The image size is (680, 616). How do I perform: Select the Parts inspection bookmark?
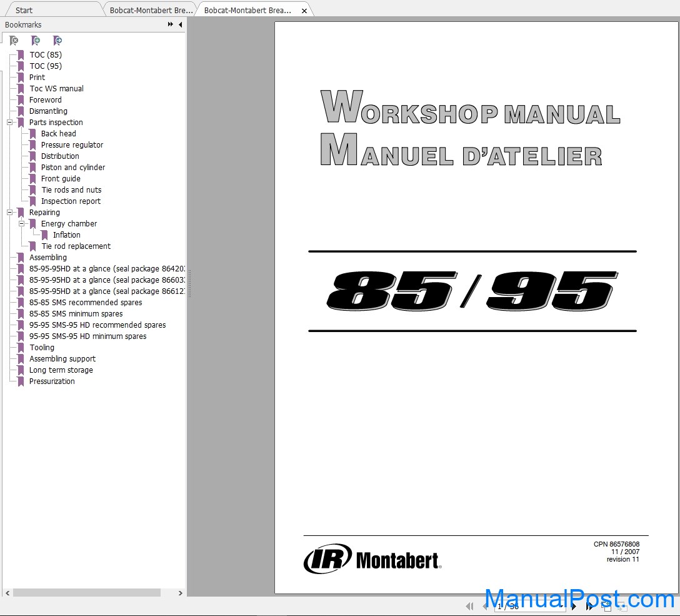(x=56, y=123)
